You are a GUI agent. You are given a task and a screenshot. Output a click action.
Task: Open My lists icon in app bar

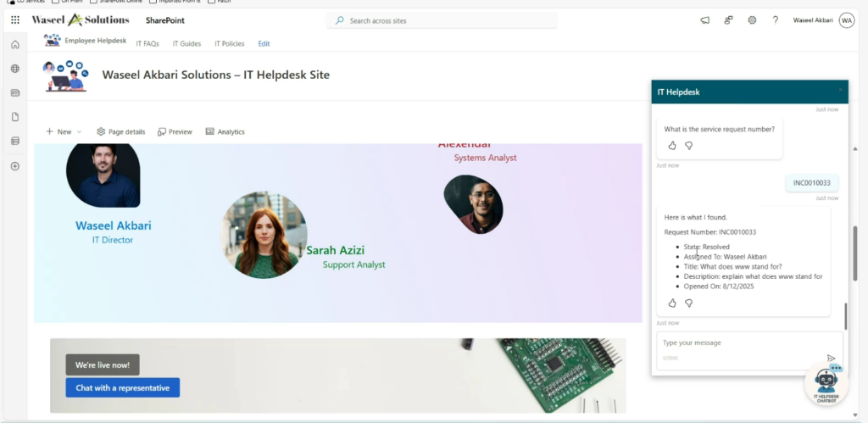pyautogui.click(x=15, y=142)
